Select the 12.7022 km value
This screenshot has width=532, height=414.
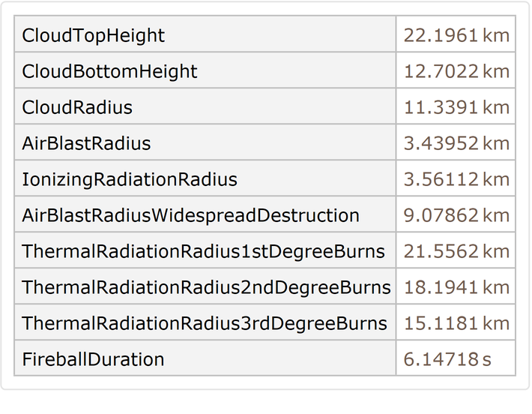(x=456, y=71)
